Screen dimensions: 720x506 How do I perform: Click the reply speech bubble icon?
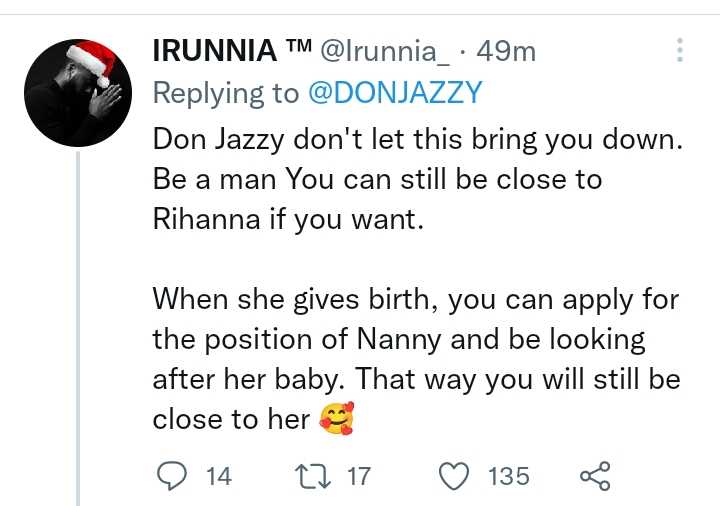[173, 476]
